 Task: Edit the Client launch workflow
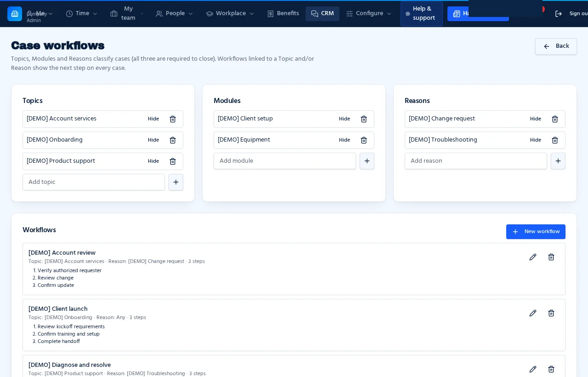(533, 313)
